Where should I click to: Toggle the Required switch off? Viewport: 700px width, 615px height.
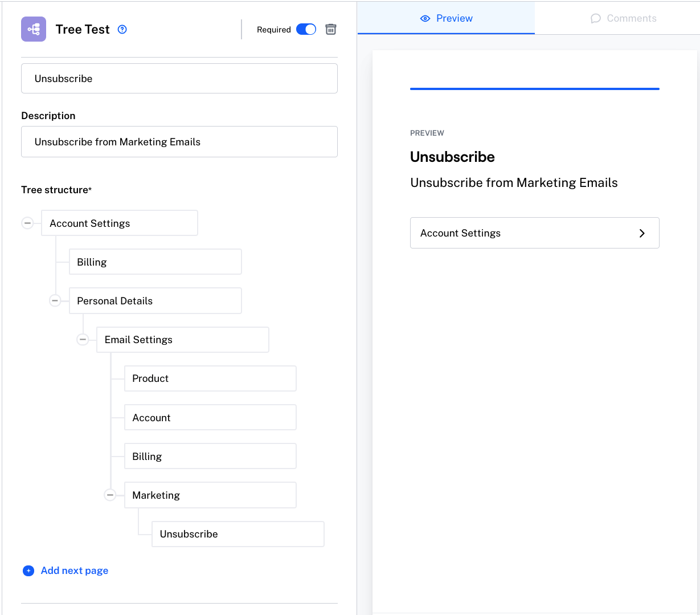tap(306, 30)
